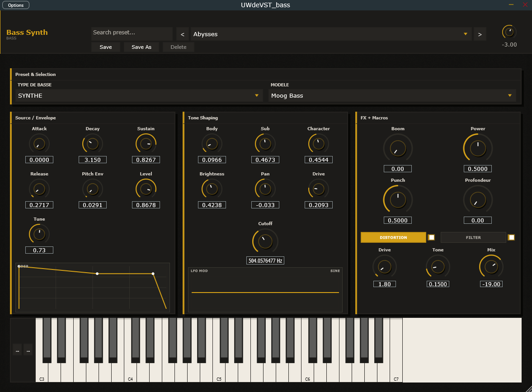Click the Cutoff knob
This screenshot has height=392, width=532.
265,241
